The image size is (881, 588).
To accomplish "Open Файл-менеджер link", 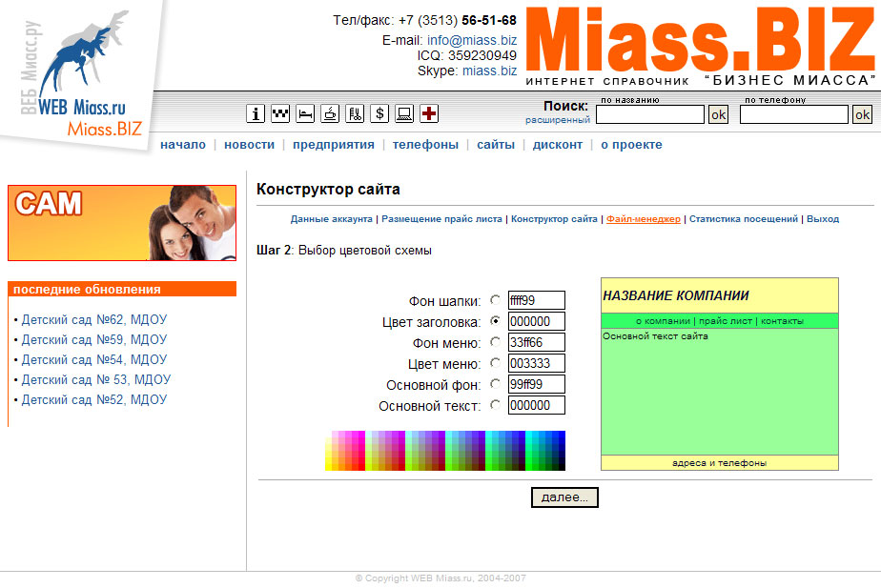I will click(x=644, y=219).
